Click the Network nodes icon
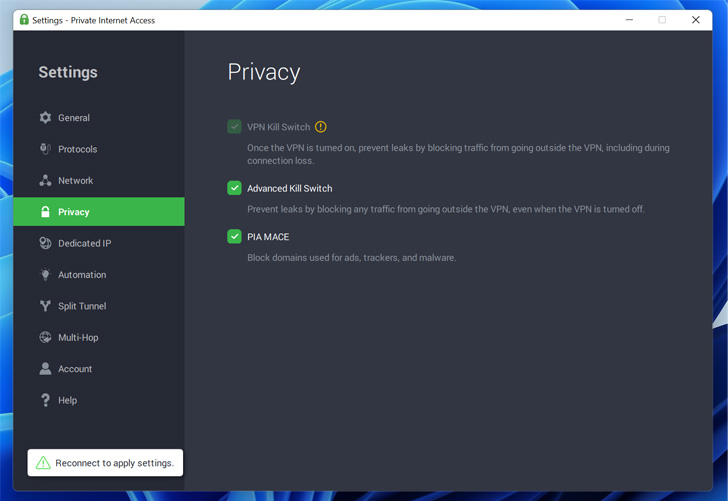 click(45, 181)
